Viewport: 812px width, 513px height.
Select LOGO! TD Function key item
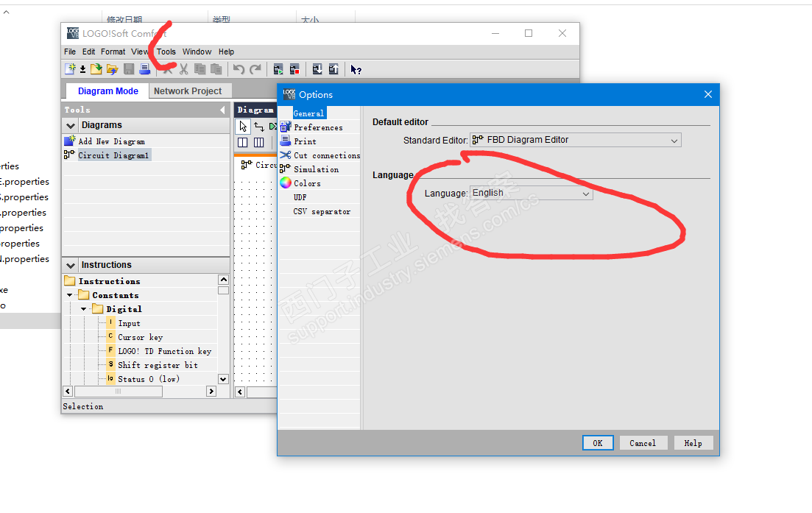[164, 351]
